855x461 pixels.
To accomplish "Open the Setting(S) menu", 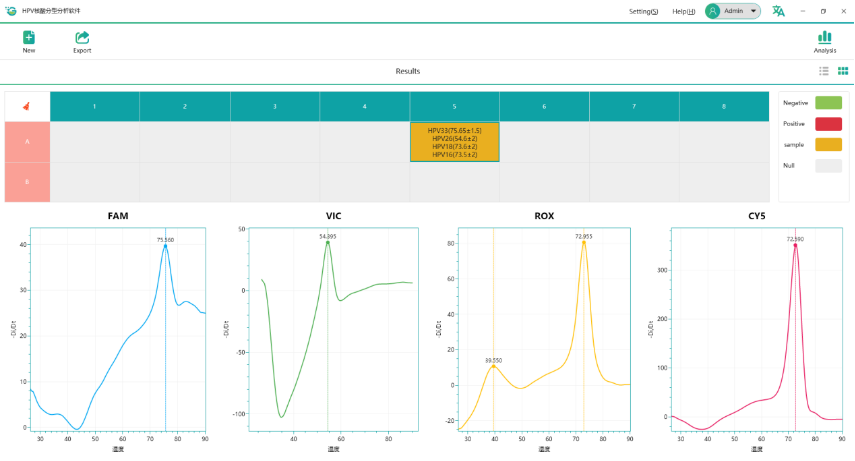I will click(x=643, y=11).
